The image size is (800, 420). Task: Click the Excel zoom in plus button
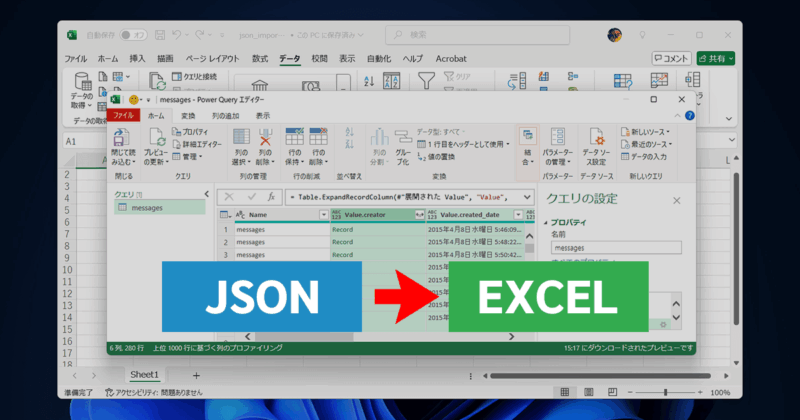[699, 392]
